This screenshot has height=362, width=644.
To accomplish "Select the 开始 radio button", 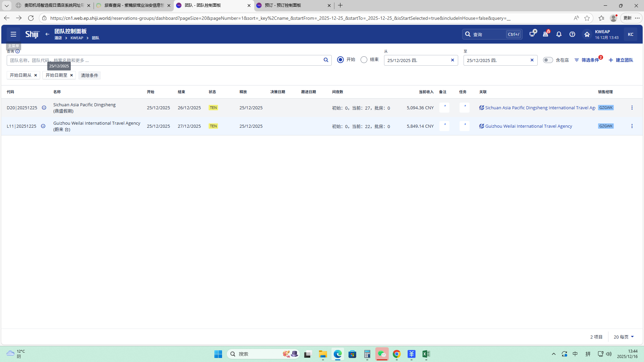I will pyautogui.click(x=340, y=60).
